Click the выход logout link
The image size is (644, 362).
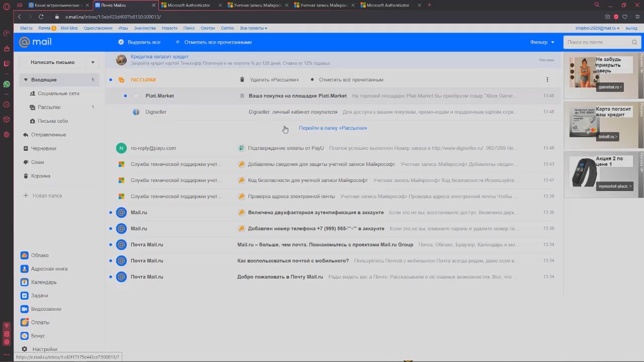(631, 28)
